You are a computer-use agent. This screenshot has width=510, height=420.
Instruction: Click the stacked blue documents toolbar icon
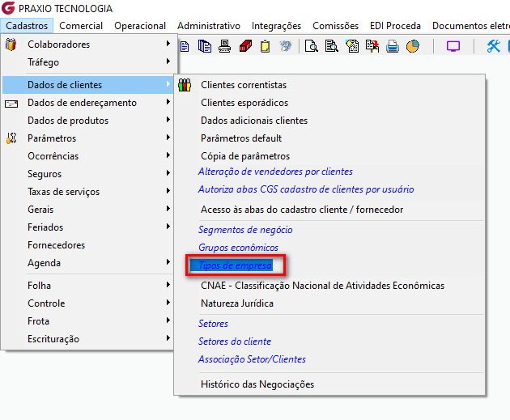coord(205,46)
